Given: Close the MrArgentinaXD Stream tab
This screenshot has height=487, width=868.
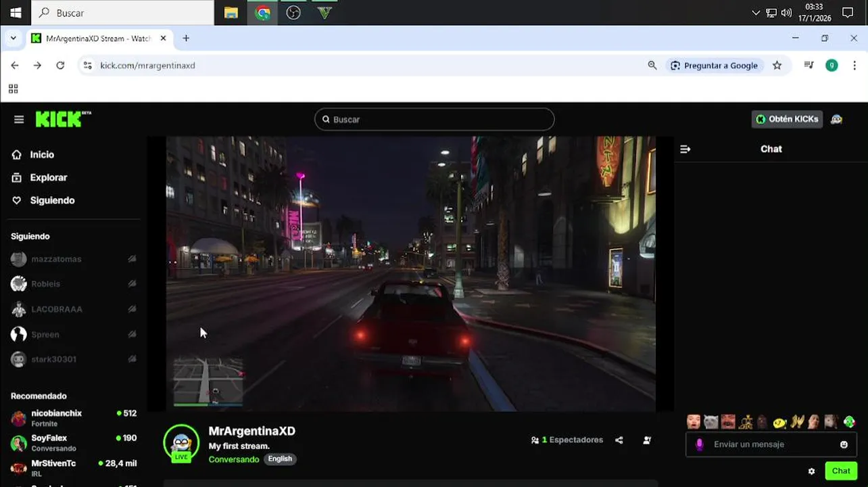Looking at the screenshot, I should coord(163,39).
